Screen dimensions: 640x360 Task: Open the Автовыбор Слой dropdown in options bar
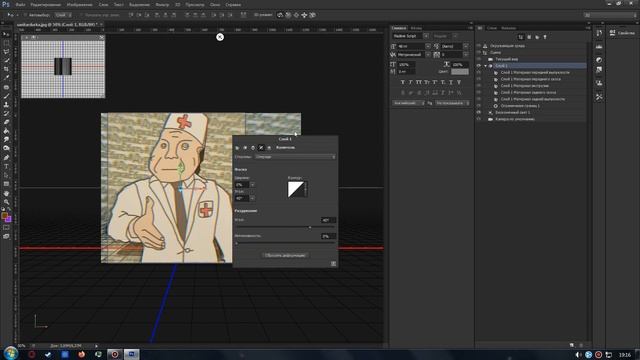click(x=63, y=15)
